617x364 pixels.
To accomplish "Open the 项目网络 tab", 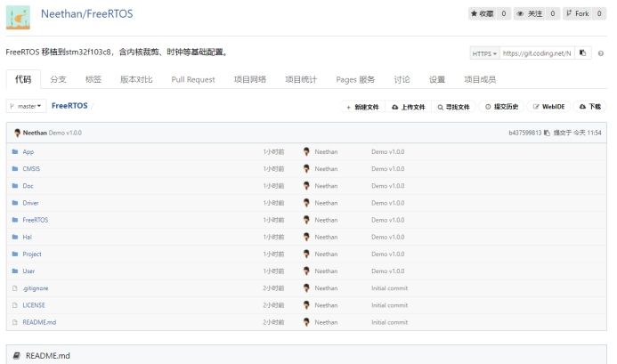I will click(250, 79).
